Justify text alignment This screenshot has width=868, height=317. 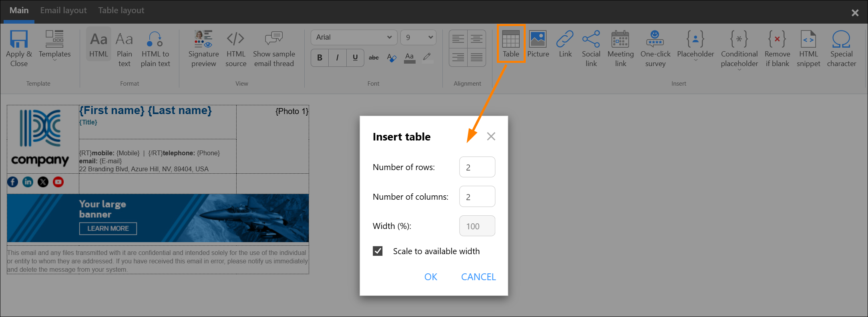pyautogui.click(x=476, y=58)
